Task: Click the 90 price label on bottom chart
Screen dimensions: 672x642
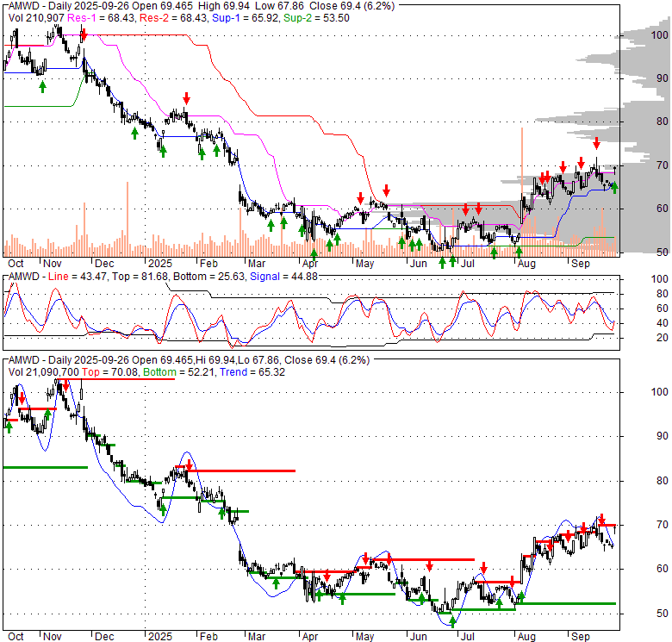Action: pyautogui.click(x=663, y=436)
